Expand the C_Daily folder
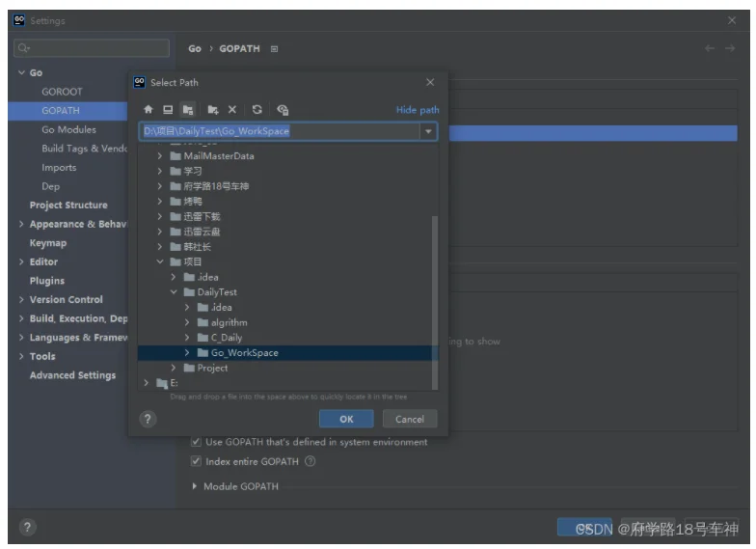Screen dimensions: 756x549 click(x=187, y=338)
